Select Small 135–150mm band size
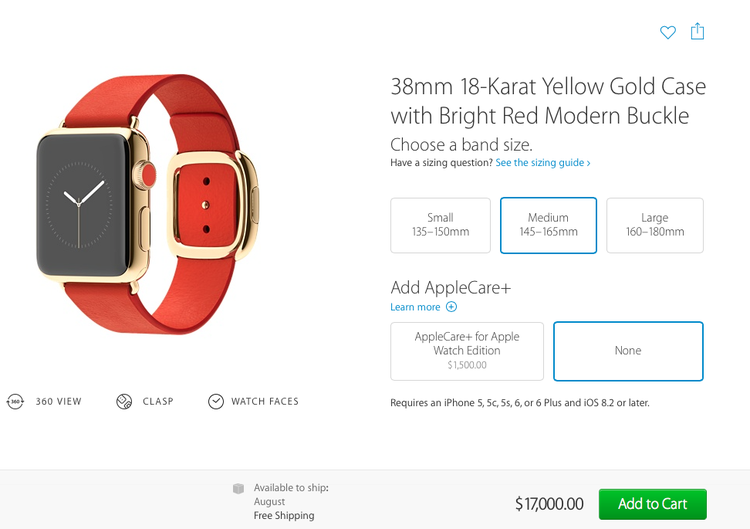Screen dimensions: 750x529 click(440, 225)
